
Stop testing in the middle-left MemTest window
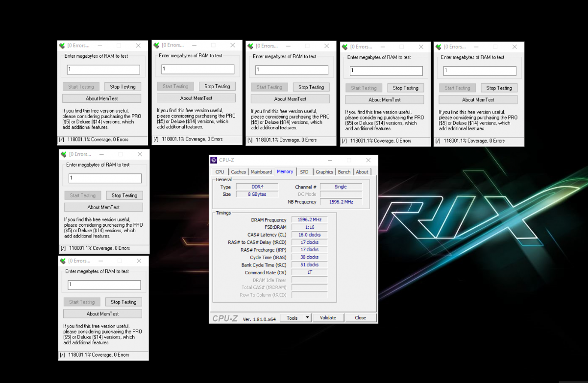pyautogui.click(x=124, y=195)
